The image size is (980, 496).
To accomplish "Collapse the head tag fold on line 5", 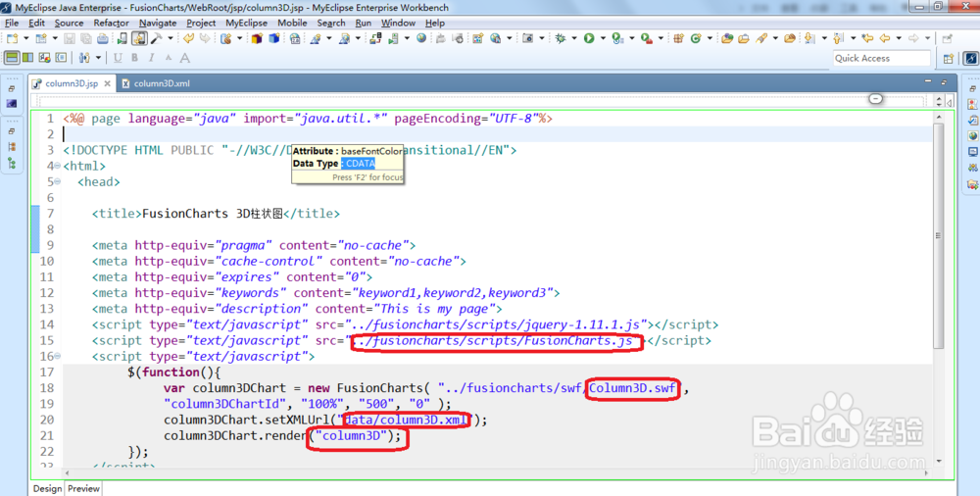I will click(x=58, y=181).
